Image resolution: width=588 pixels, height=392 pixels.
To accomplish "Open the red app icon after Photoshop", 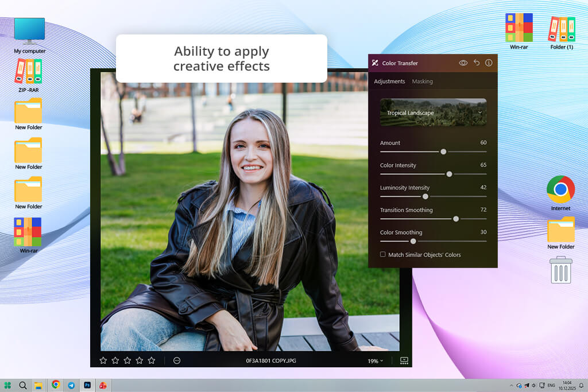I will pos(103,385).
